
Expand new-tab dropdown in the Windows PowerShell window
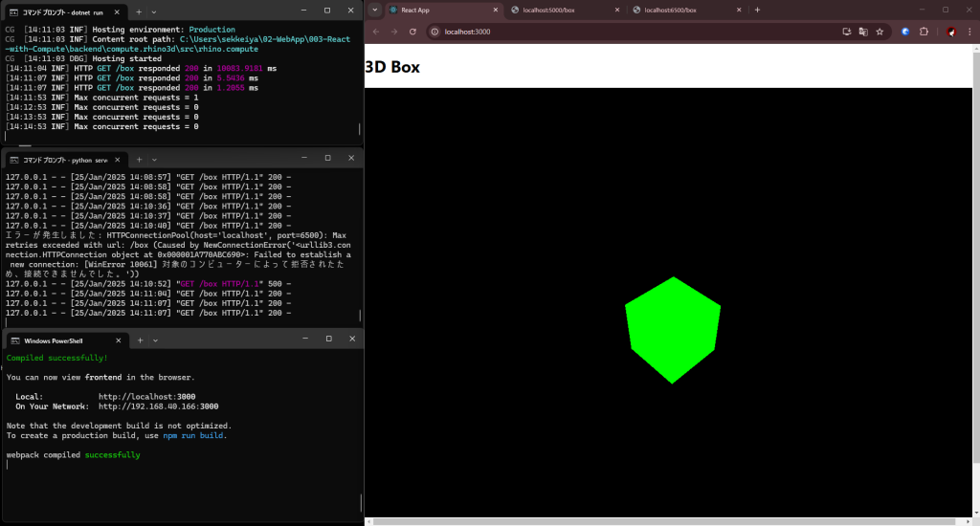coord(154,340)
